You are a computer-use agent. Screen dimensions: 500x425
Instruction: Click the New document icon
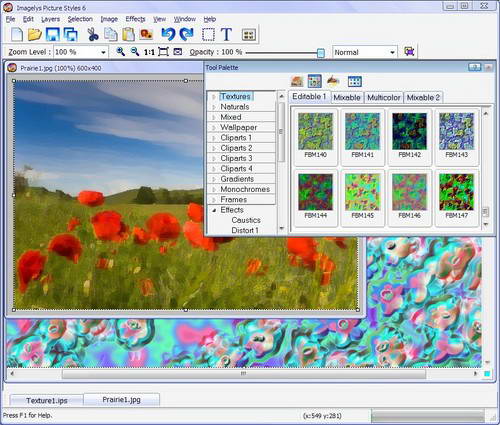(x=17, y=34)
